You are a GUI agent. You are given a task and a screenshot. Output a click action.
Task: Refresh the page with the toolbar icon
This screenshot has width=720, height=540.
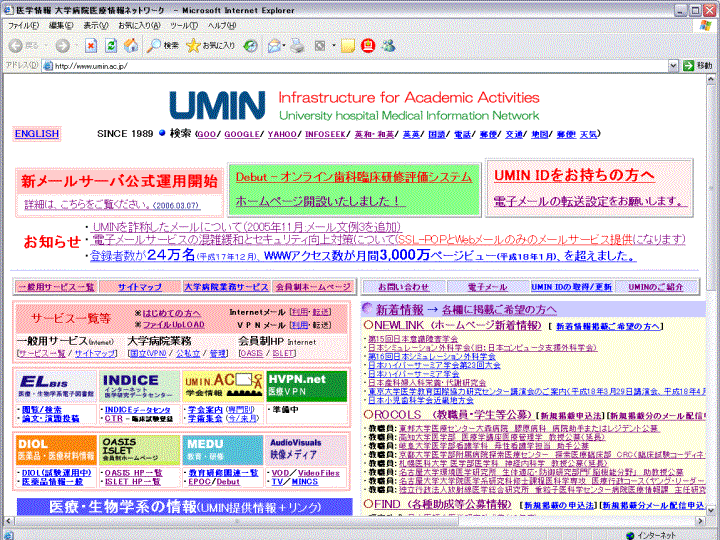point(110,45)
